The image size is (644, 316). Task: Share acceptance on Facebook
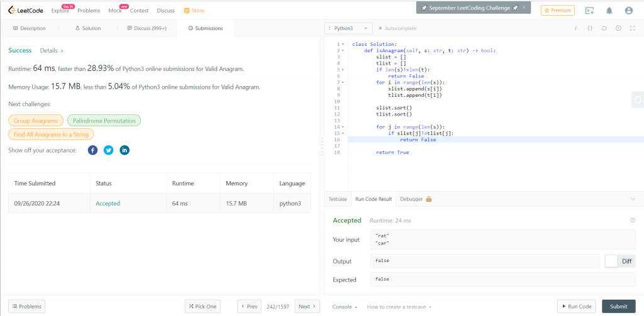point(92,150)
